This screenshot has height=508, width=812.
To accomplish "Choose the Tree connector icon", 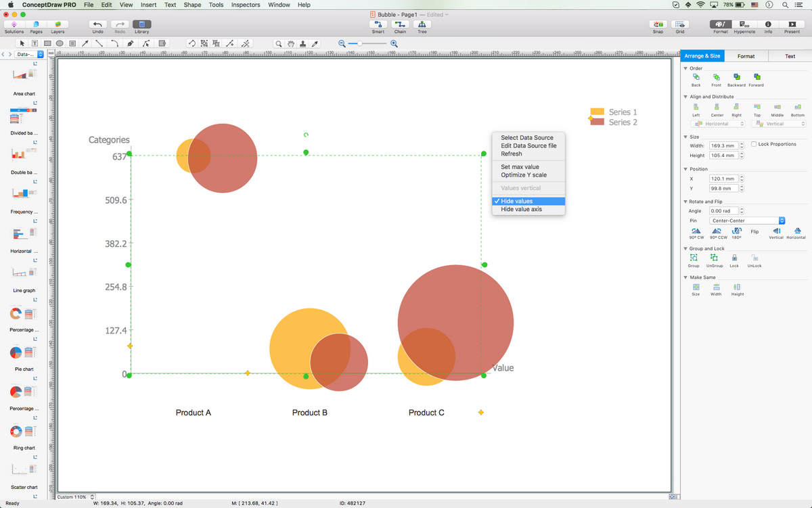I will point(422,24).
